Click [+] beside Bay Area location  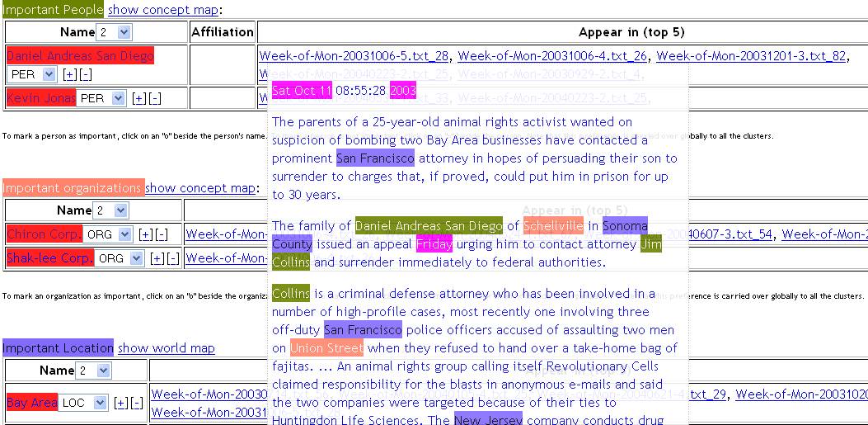click(120, 403)
